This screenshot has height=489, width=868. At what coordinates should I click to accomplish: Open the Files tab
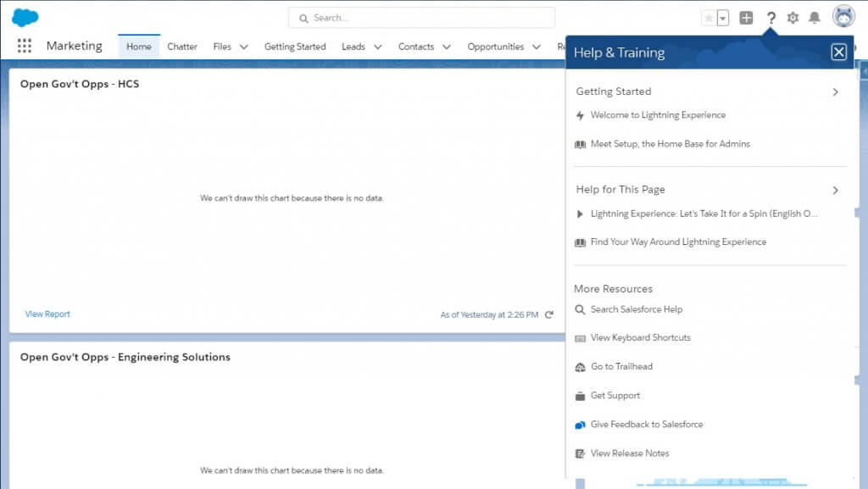pos(222,47)
